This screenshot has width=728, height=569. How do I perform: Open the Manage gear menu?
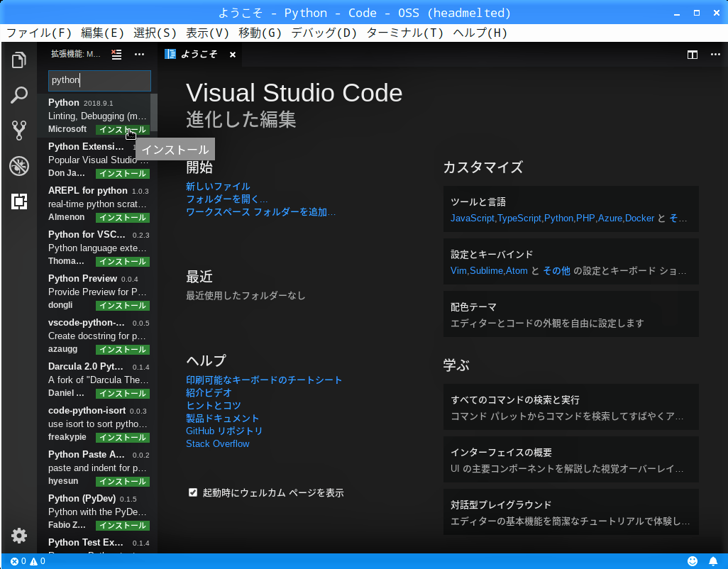coord(19,535)
